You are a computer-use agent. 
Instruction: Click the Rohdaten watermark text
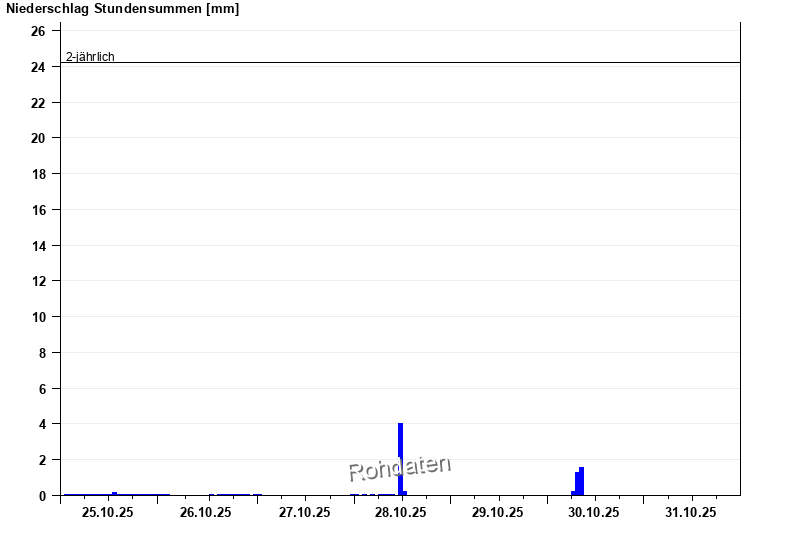tap(400, 467)
